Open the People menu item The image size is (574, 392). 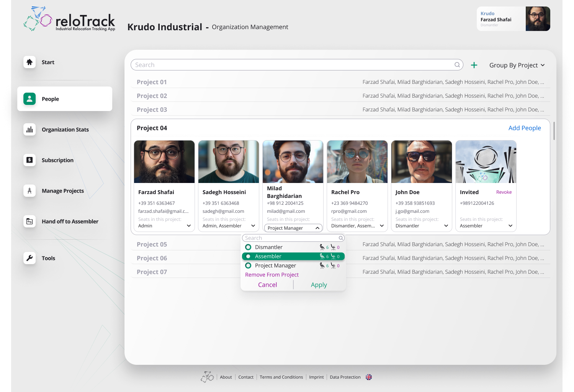click(x=65, y=99)
